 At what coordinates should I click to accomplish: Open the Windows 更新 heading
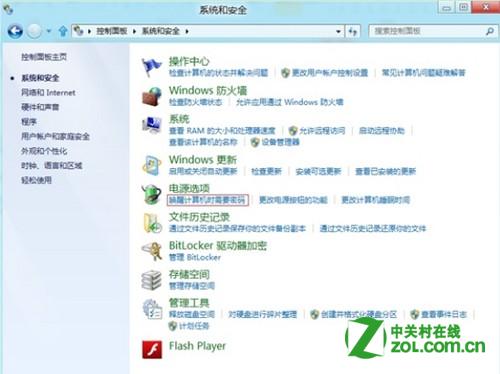(x=203, y=159)
